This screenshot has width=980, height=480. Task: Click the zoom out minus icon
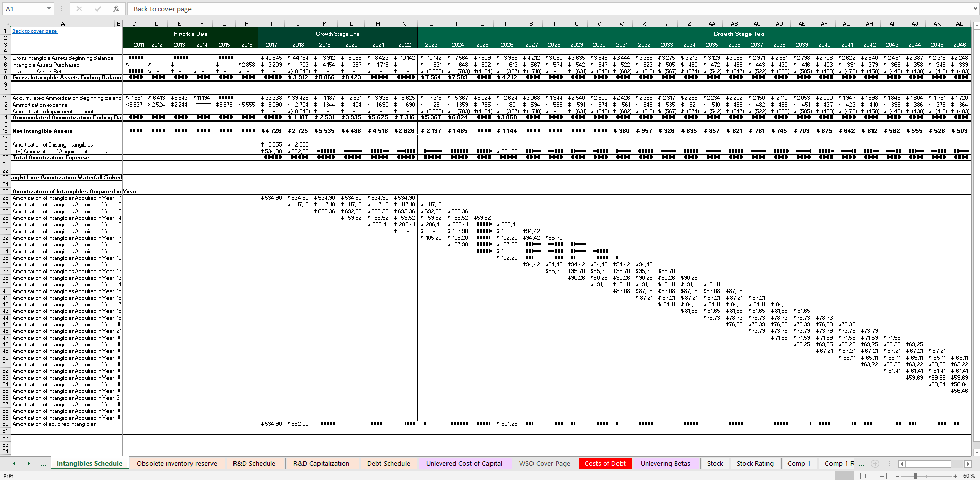click(897, 476)
